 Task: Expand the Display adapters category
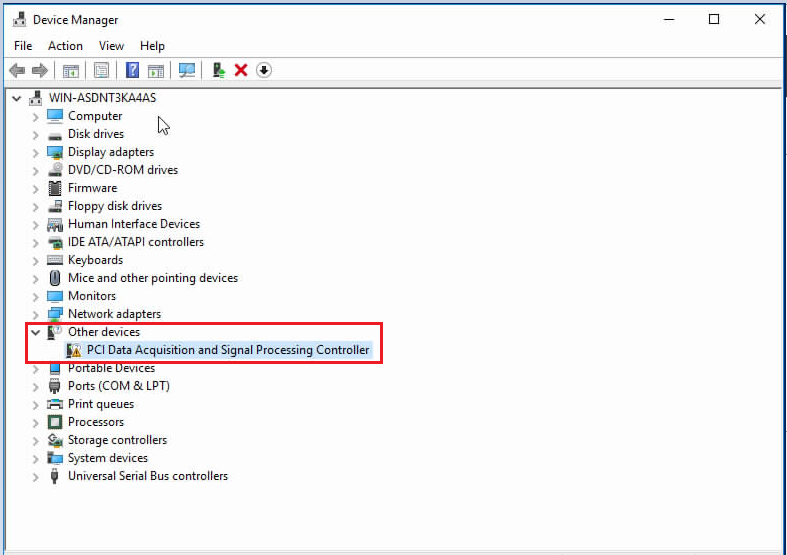point(35,153)
